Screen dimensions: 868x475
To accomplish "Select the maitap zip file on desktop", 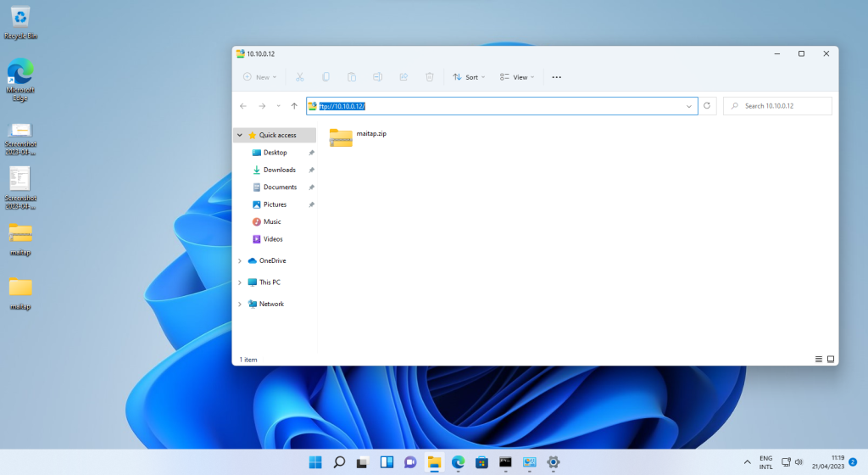I will pyautogui.click(x=20, y=239).
